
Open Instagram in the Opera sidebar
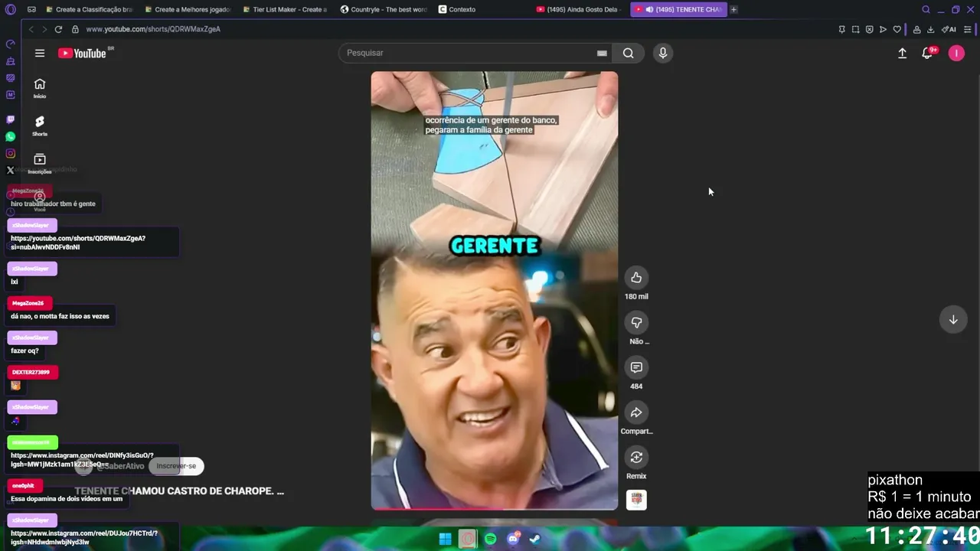pos(10,153)
